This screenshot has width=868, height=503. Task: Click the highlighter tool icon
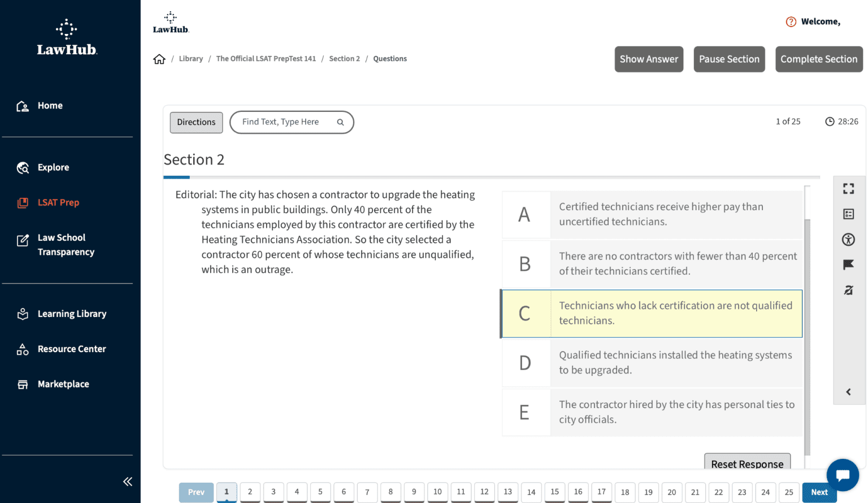pyautogui.click(x=848, y=290)
